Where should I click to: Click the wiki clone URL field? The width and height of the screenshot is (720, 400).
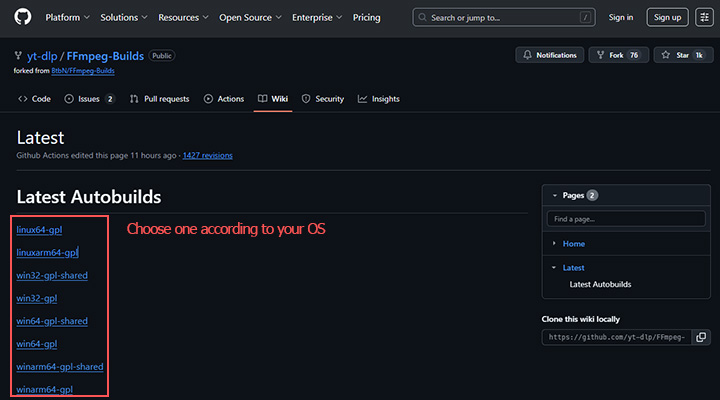click(617, 337)
